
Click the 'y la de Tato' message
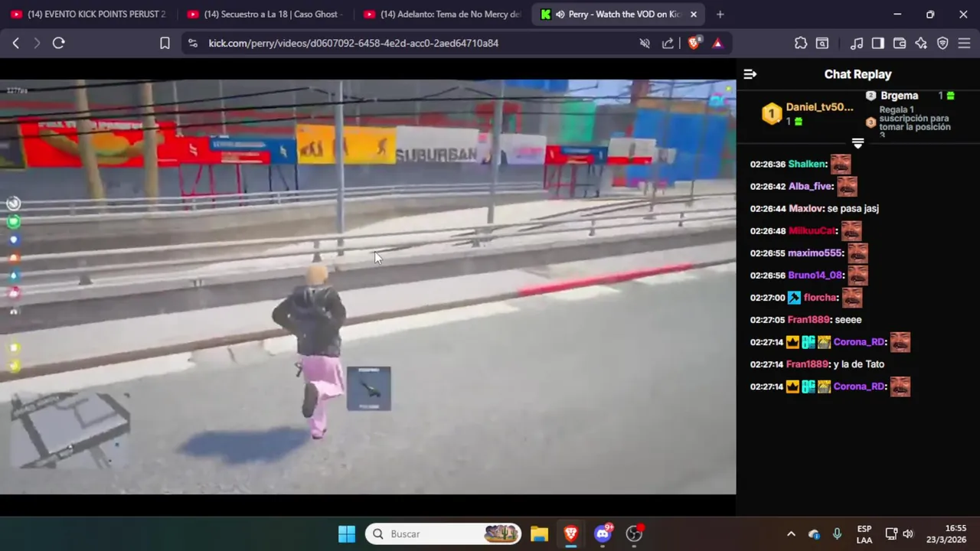point(858,364)
